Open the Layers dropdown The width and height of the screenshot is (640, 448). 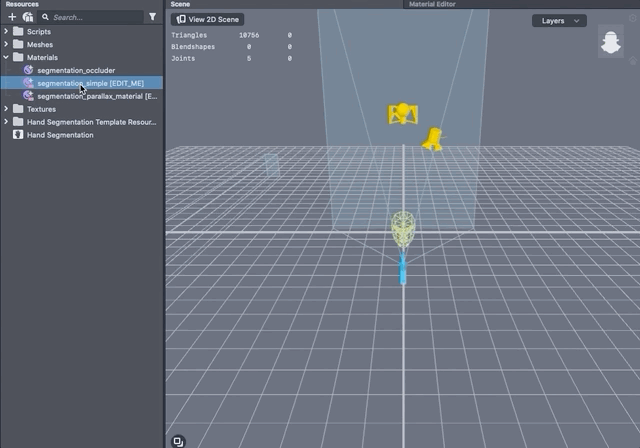pyautogui.click(x=559, y=20)
